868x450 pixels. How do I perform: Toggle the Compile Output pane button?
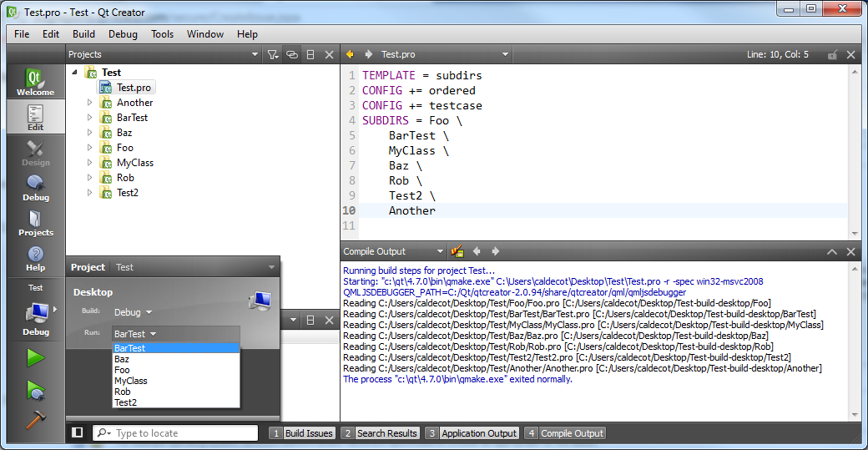tap(564, 433)
